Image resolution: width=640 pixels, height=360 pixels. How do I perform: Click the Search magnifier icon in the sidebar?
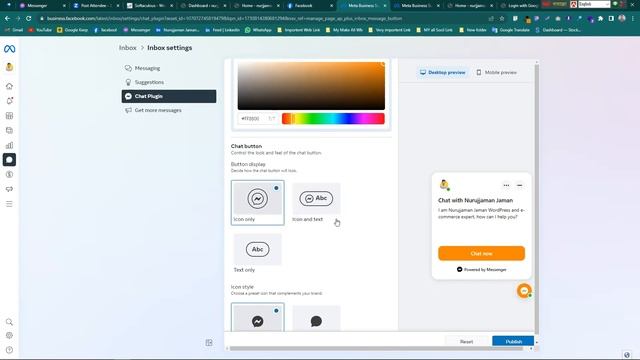9,322
